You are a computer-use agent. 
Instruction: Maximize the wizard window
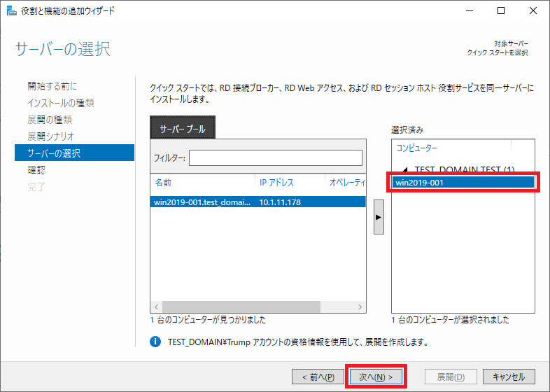click(501, 11)
